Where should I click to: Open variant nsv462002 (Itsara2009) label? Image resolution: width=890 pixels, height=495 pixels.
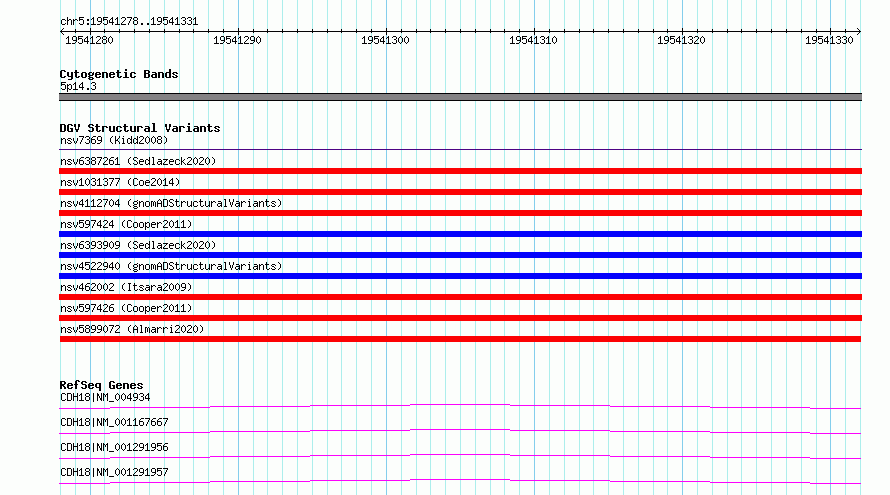pyautogui.click(x=126, y=287)
